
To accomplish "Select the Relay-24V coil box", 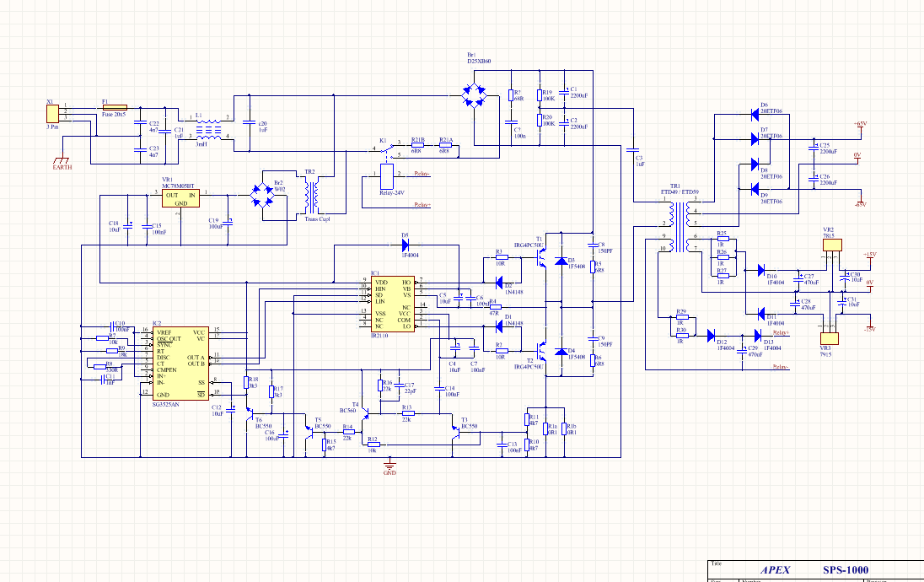I will click(x=387, y=176).
